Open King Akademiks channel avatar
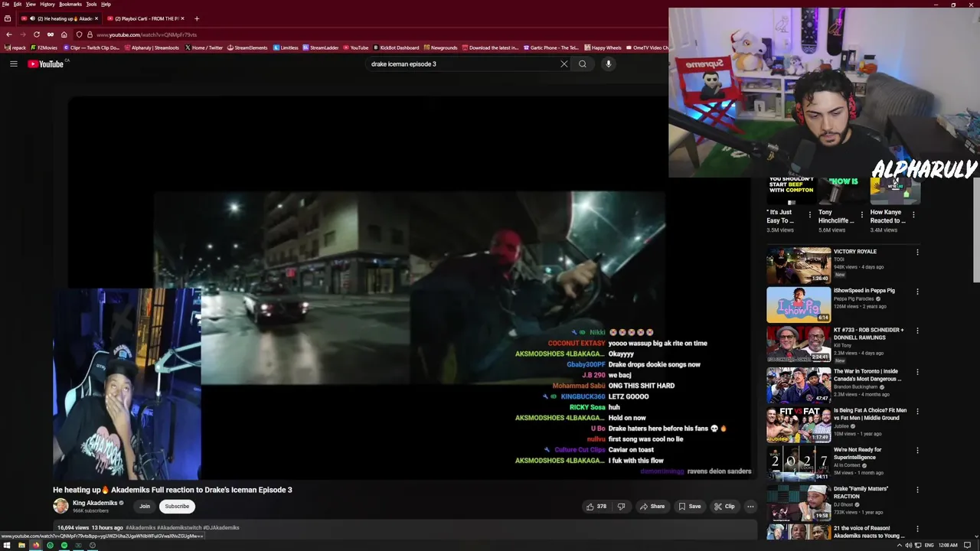980x551 pixels. point(60,507)
